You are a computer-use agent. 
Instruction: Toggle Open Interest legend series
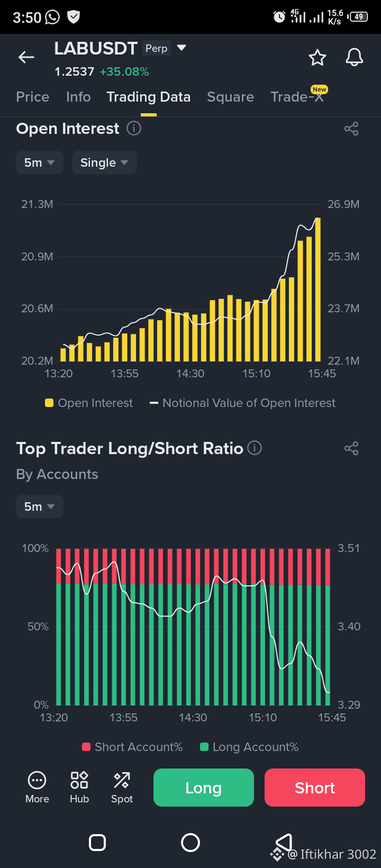point(89,403)
